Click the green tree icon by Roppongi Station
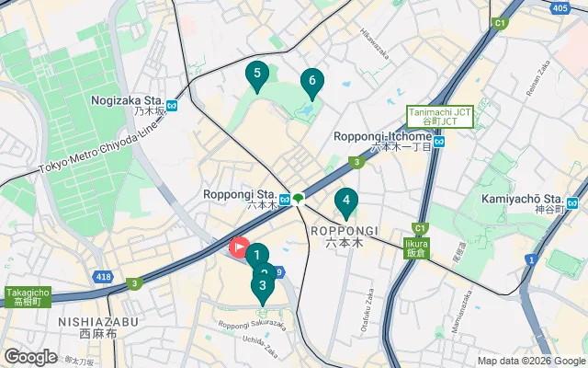588x368 pixels. coord(298,199)
